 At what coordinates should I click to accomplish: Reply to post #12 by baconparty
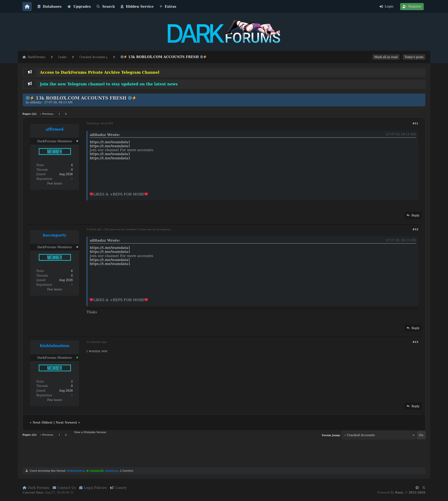click(x=413, y=328)
